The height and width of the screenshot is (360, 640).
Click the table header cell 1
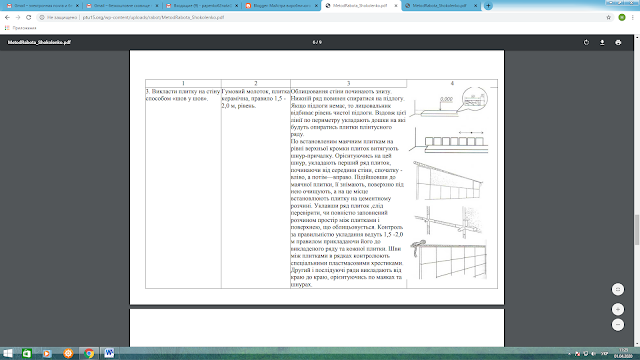(x=183, y=83)
